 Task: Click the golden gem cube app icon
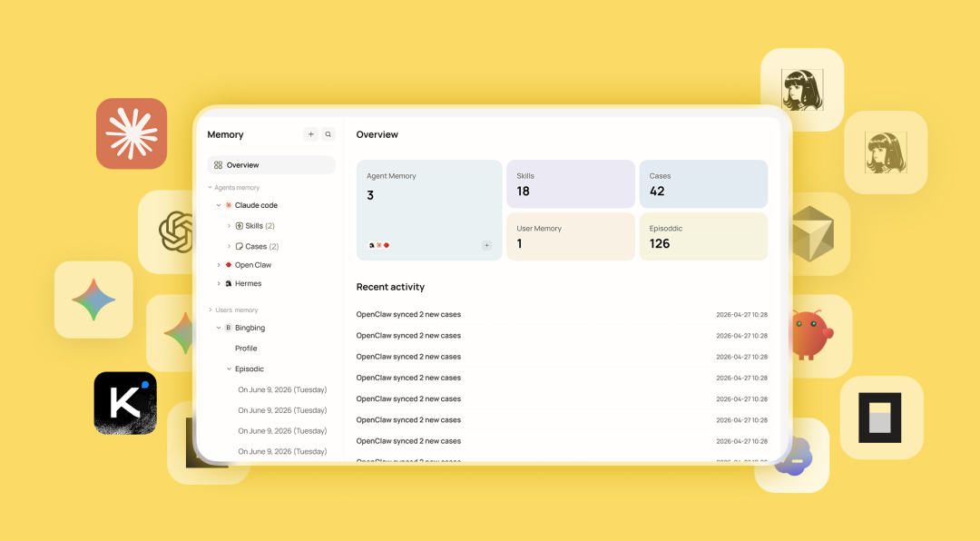812,233
